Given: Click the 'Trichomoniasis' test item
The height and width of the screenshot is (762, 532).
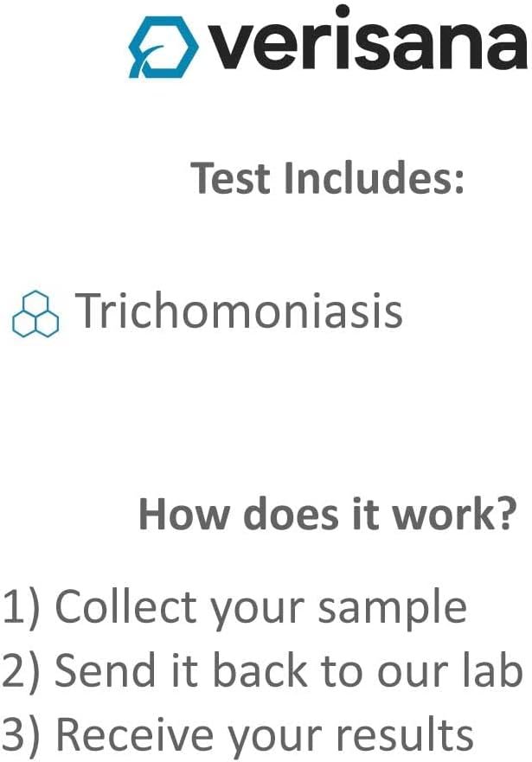Looking at the screenshot, I should [x=239, y=311].
